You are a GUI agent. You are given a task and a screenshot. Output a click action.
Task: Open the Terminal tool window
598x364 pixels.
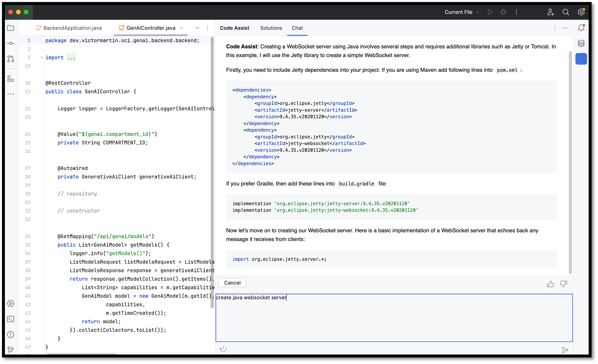[11, 319]
